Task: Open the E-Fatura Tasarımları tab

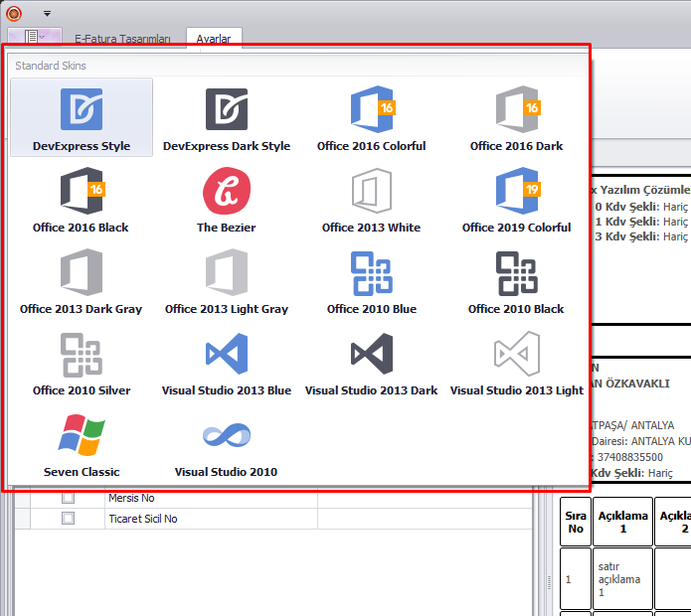Action: click(x=122, y=39)
